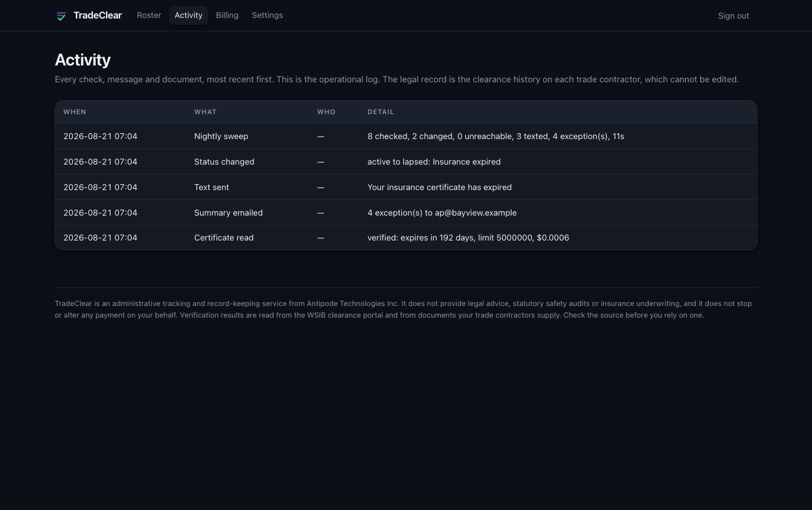
Task: Click the DETAIL column header
Action: click(380, 112)
